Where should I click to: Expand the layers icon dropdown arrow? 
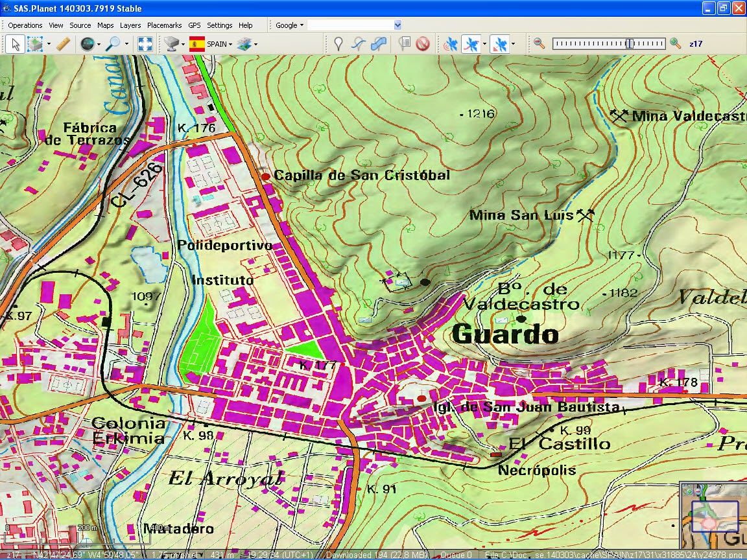(256, 44)
